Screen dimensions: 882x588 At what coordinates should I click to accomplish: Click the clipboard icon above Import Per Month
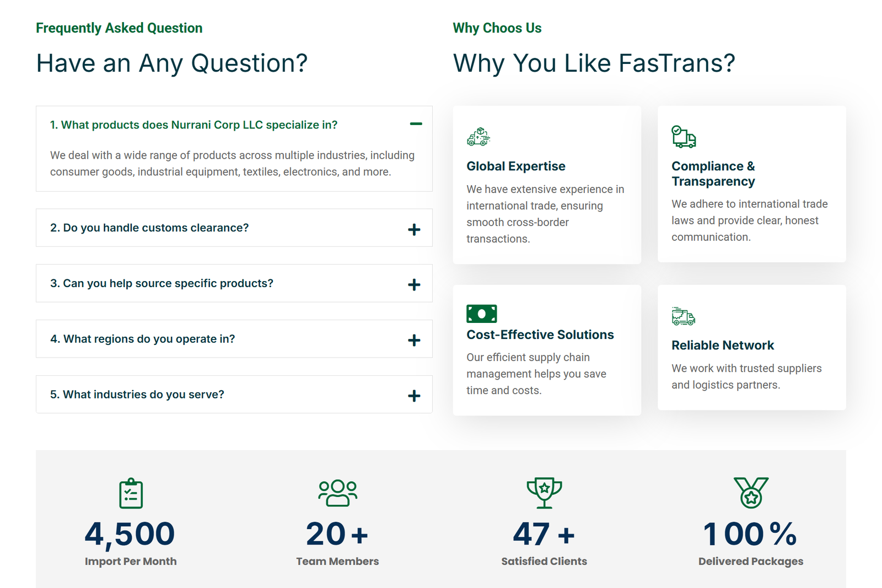click(x=131, y=493)
